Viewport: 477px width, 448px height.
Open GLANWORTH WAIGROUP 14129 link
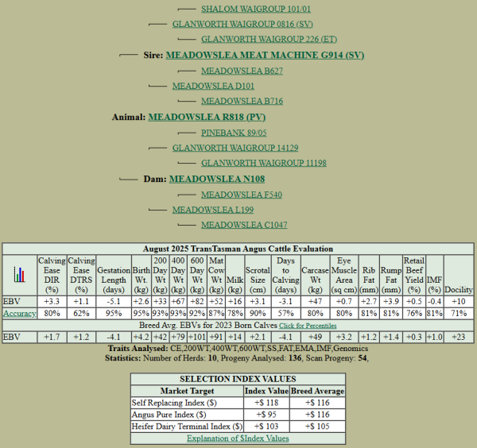click(235, 148)
